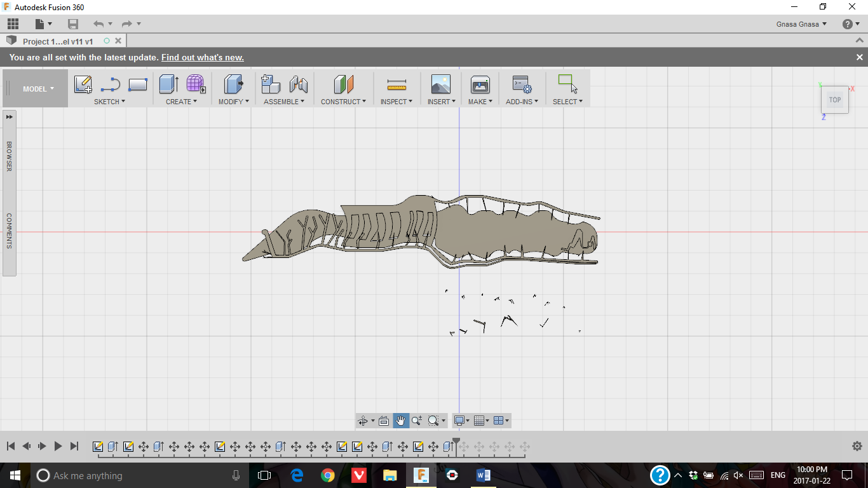This screenshot has height=488, width=868.
Task: Expand the CONSTRUCT menu
Action: pyautogui.click(x=343, y=102)
